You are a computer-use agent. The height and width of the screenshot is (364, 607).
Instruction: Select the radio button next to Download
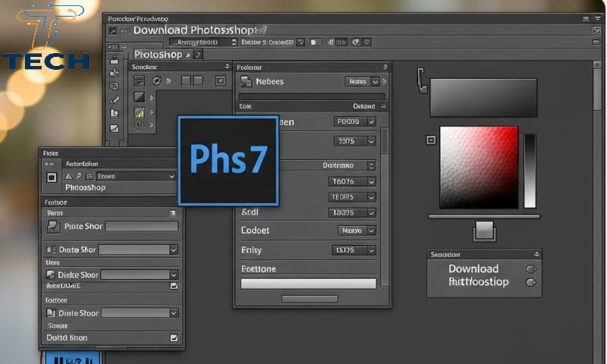point(530,269)
